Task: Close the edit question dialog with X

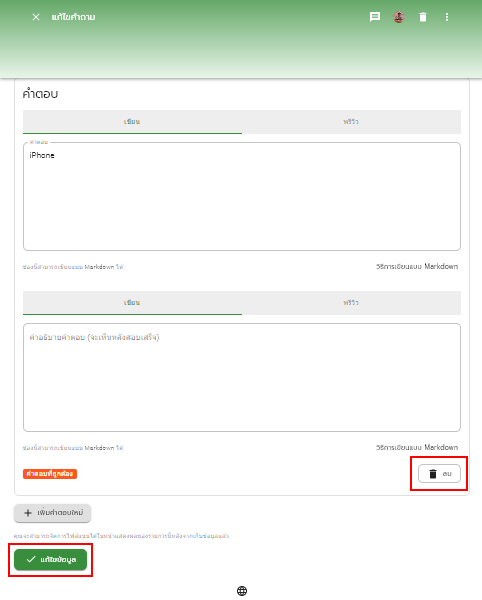Action: [36, 17]
